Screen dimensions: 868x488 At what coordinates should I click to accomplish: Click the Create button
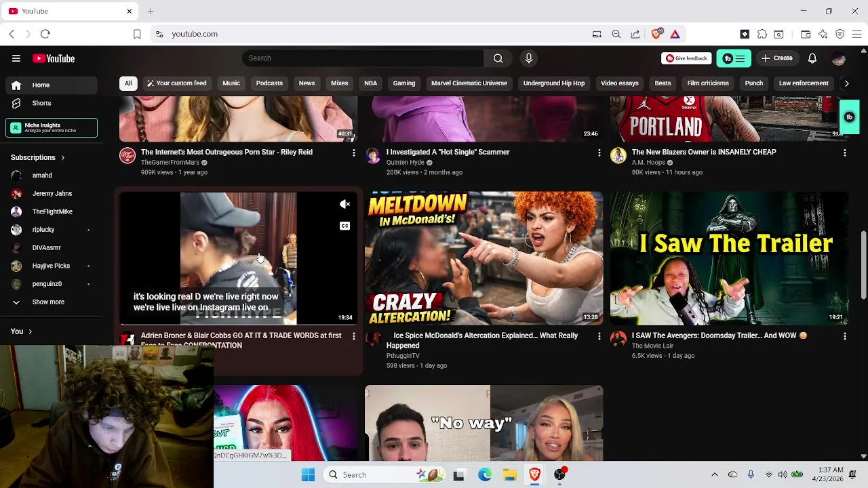tap(776, 58)
